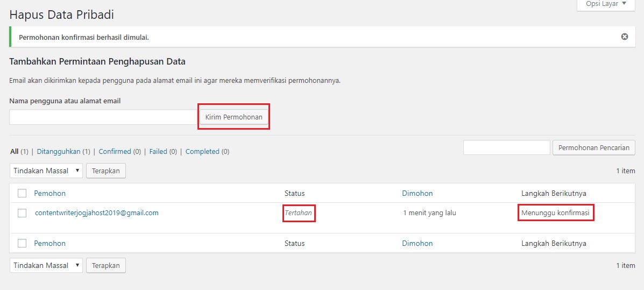Screen dimensions: 644x290
Task: Show Confirmed requests filter
Action: pos(115,152)
